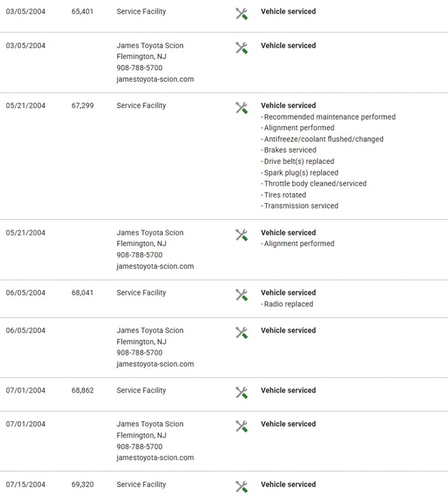Click the 'Radio replaced' detail text
Image resolution: width=448 pixels, height=504 pixels.
pyautogui.click(x=287, y=304)
